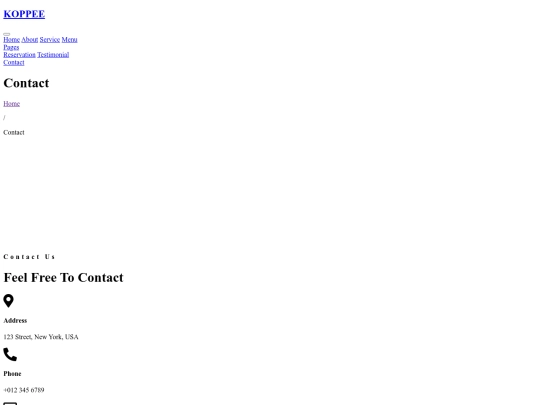Click the large Contact page heading
This screenshot has width=540, height=405.
point(26,83)
